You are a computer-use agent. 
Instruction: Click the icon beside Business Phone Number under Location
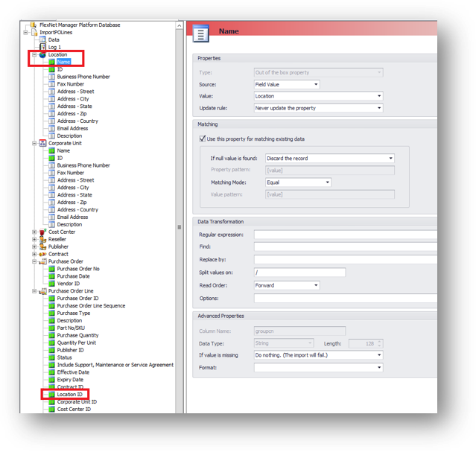[x=51, y=77]
